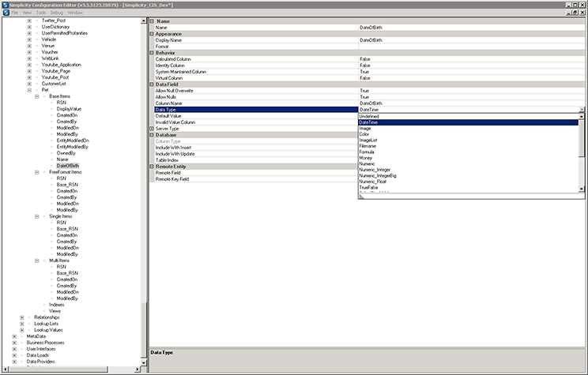This screenshot has height=375, width=588.
Task: Expand the Venue tree node
Action: (x=29, y=46)
